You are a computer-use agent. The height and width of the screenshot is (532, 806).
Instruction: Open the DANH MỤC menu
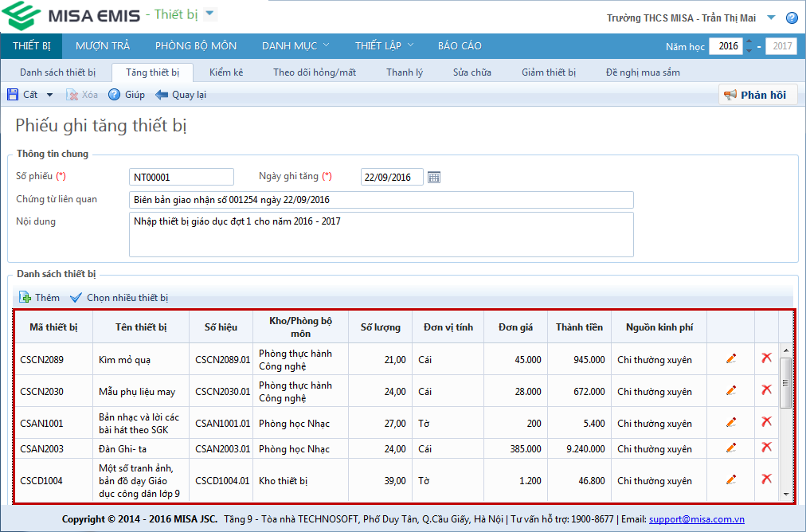[x=295, y=45]
